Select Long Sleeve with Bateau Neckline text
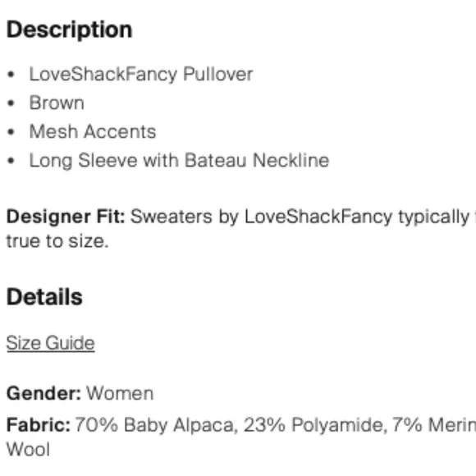Viewport: 476px width, 476px height. (179, 161)
